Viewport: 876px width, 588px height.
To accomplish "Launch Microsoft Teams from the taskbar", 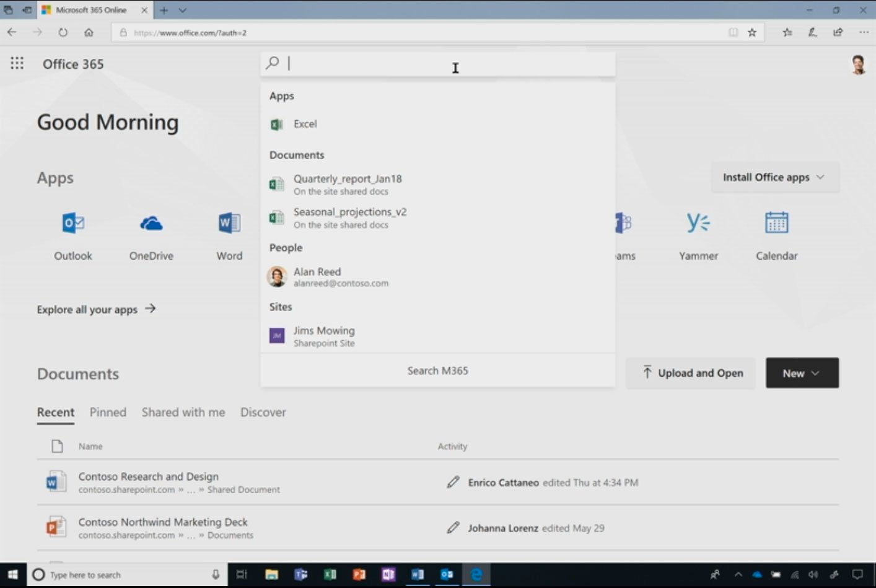I will pyautogui.click(x=301, y=575).
